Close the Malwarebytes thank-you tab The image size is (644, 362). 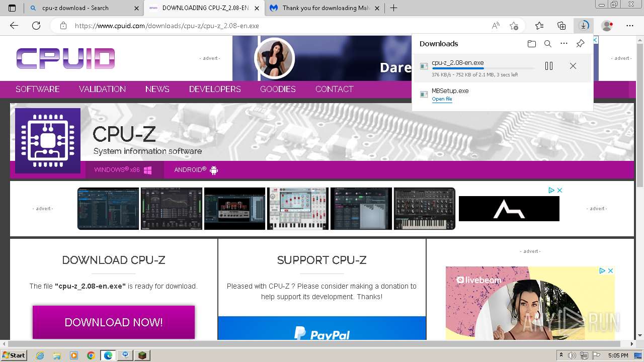pyautogui.click(x=377, y=8)
